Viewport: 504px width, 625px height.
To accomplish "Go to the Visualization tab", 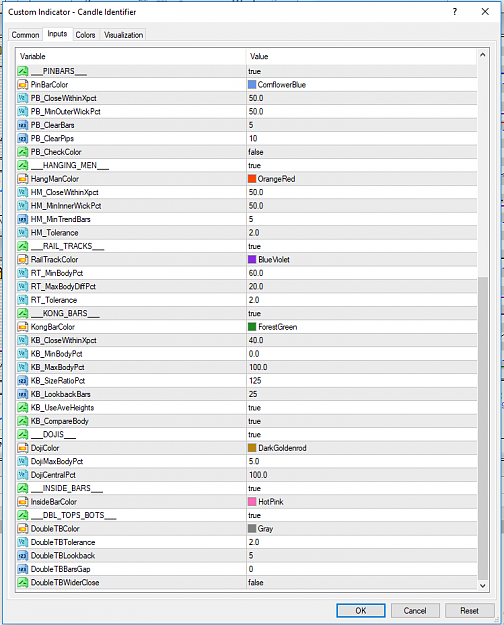I will [x=123, y=35].
